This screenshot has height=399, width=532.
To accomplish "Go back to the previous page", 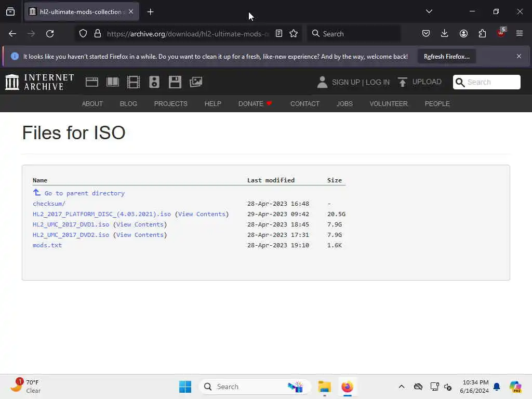I will [x=12, y=34].
